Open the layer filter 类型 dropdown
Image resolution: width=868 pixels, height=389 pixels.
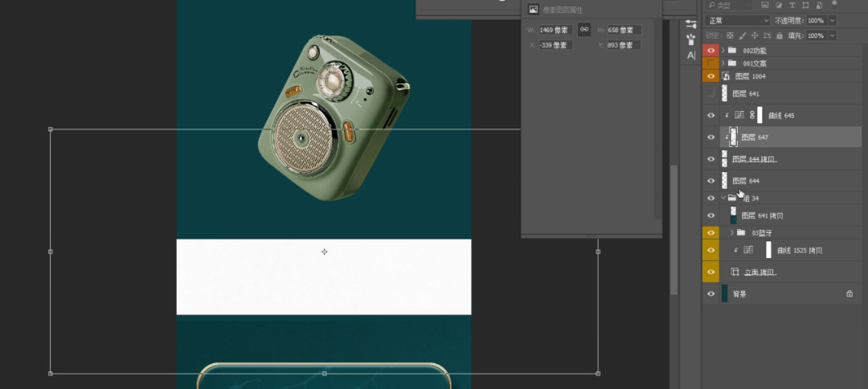tap(728, 6)
